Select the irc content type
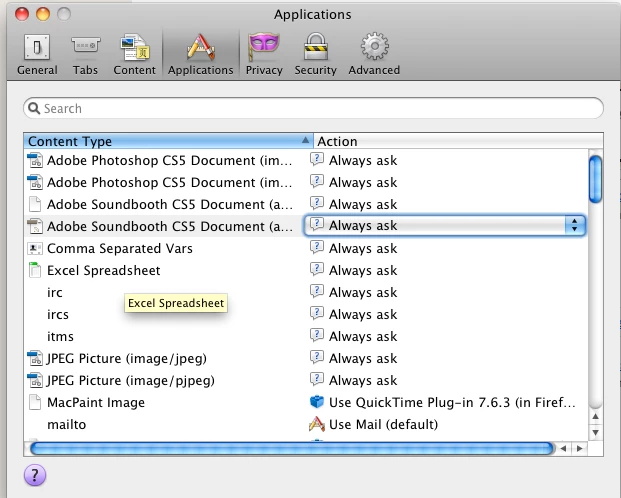The image size is (621, 498). point(55,292)
